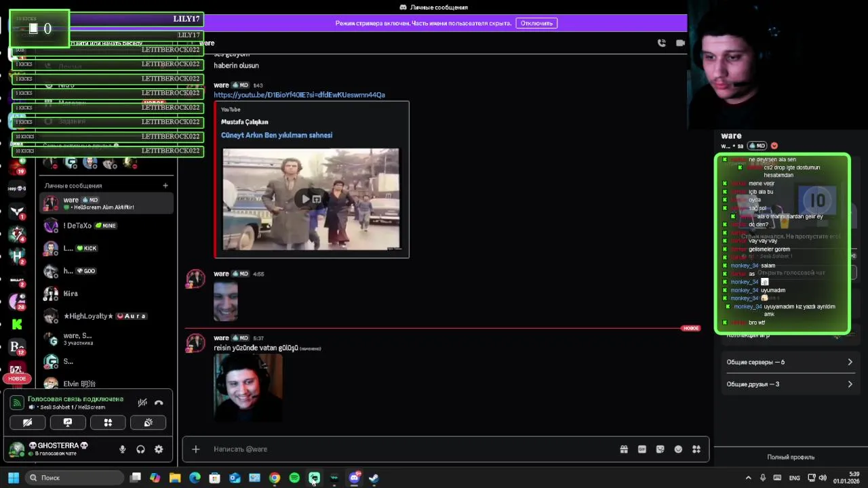This screenshot has height=488, width=868.
Task: Open the Mustafa Çalışkan channel link
Action: coord(245,122)
